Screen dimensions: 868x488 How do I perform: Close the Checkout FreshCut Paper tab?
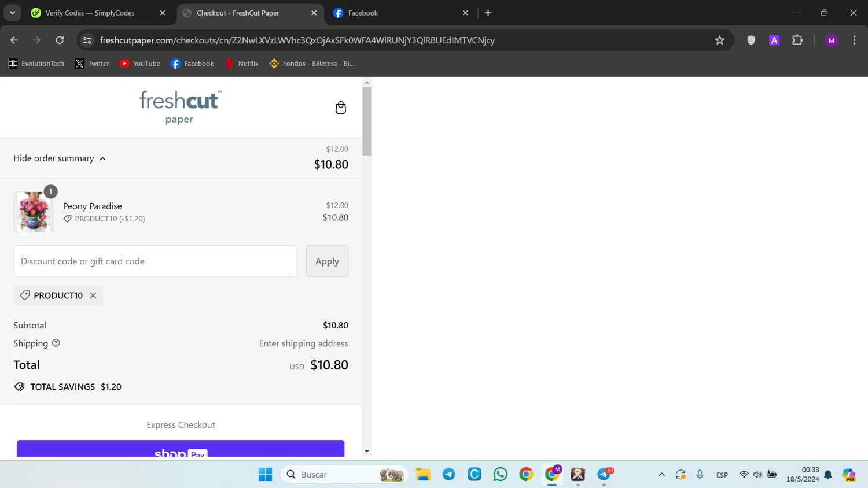pos(314,13)
